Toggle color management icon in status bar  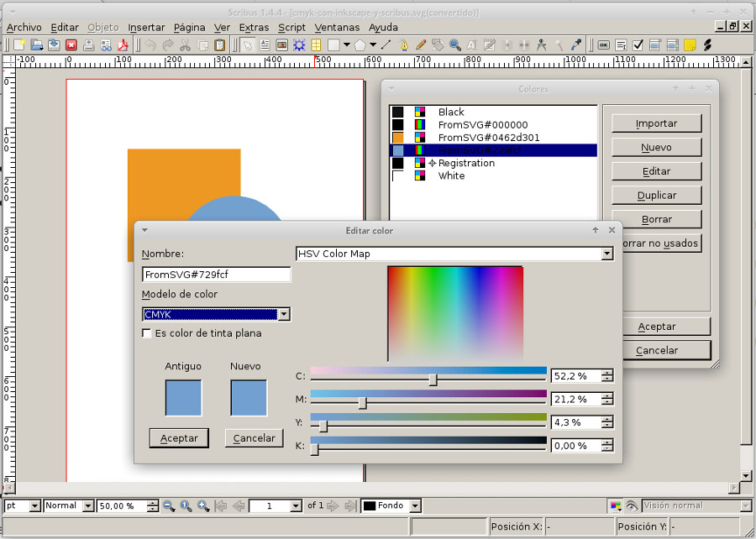click(x=616, y=505)
